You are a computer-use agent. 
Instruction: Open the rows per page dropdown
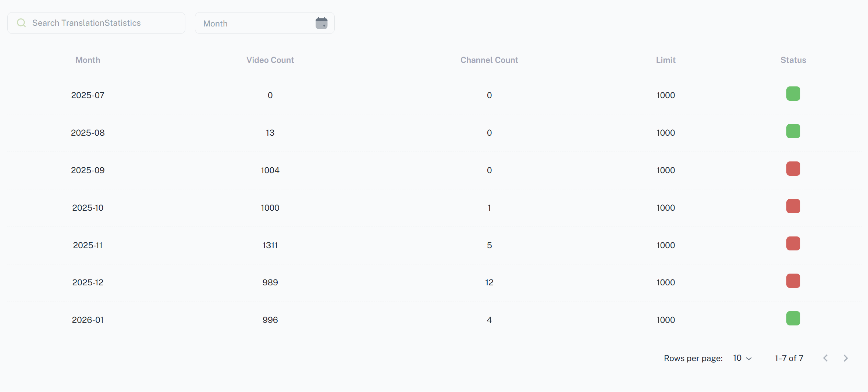[x=742, y=358]
